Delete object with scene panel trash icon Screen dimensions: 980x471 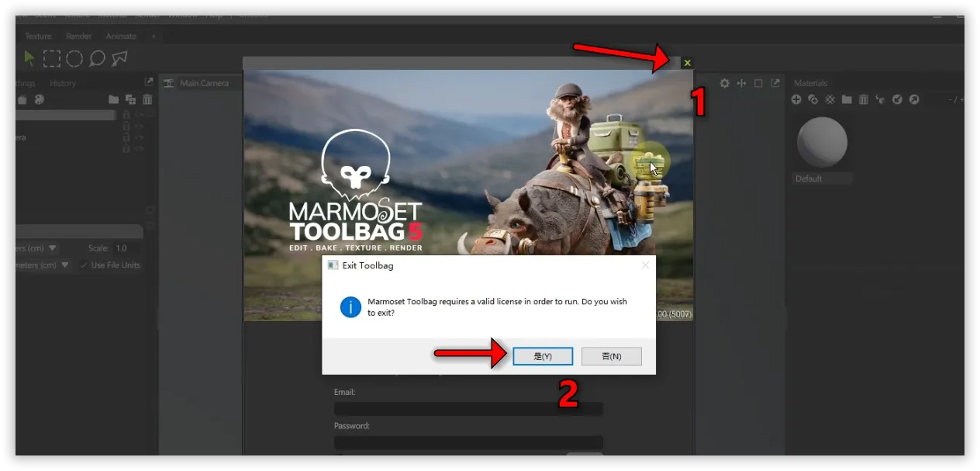[147, 99]
